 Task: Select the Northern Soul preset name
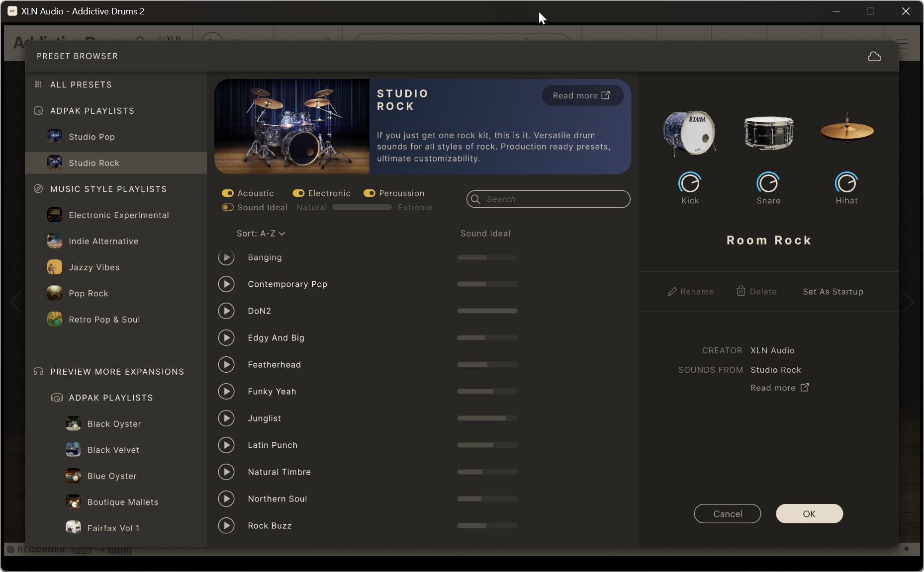tap(277, 499)
